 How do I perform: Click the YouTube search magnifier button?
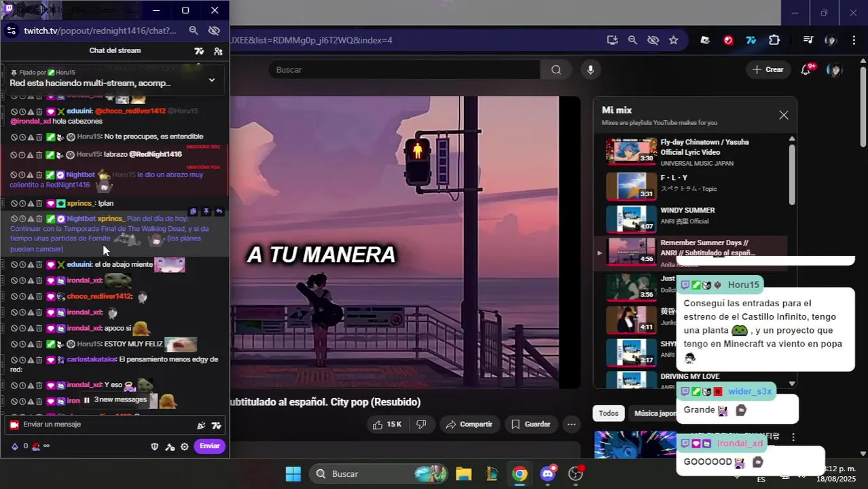(x=556, y=70)
